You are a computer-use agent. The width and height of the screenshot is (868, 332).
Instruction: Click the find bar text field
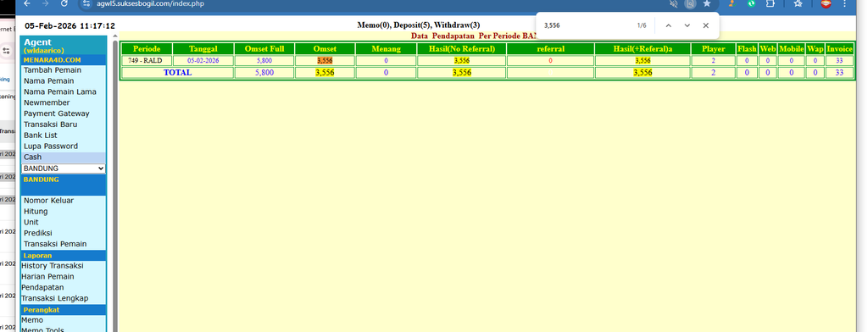587,25
